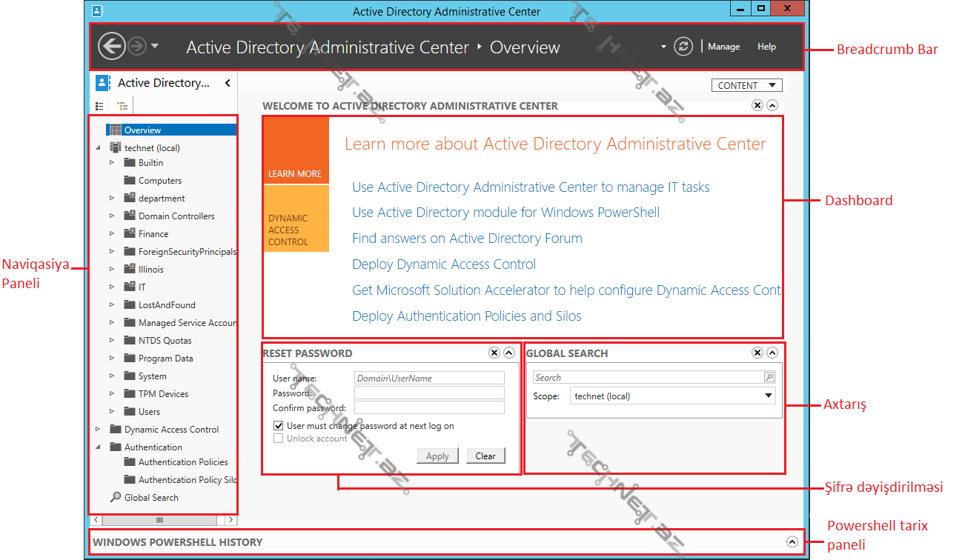Close the Reset Password tile

click(x=494, y=353)
